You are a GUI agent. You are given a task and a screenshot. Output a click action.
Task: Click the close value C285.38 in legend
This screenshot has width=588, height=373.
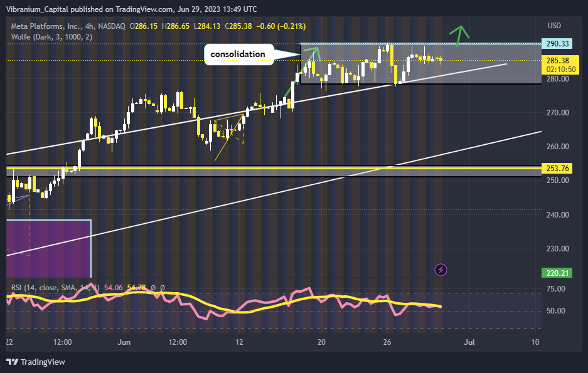pyautogui.click(x=238, y=26)
